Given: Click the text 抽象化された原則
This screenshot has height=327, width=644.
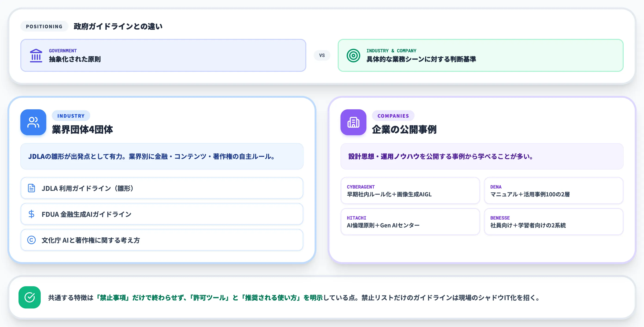Looking at the screenshot, I should click(x=75, y=59).
